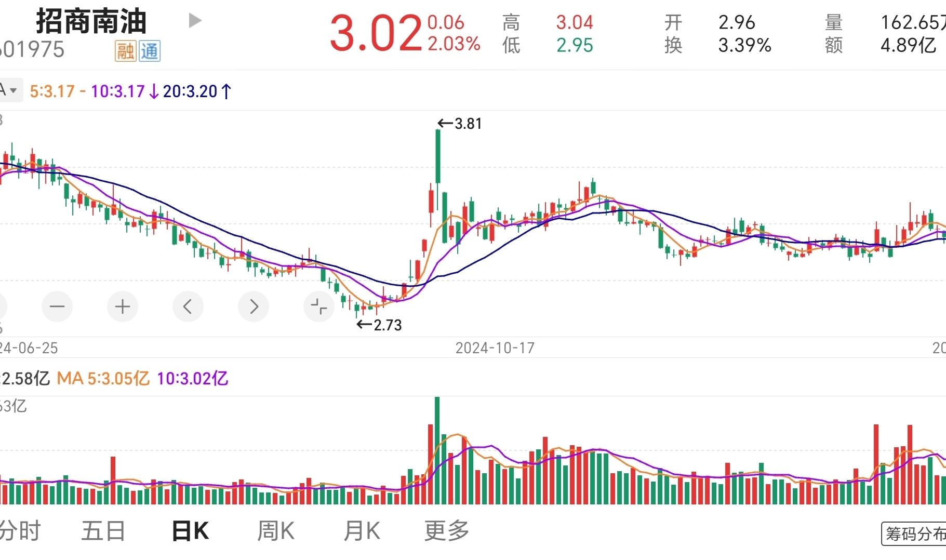
Task: Click the amount value 4.89亿
Action: (909, 46)
